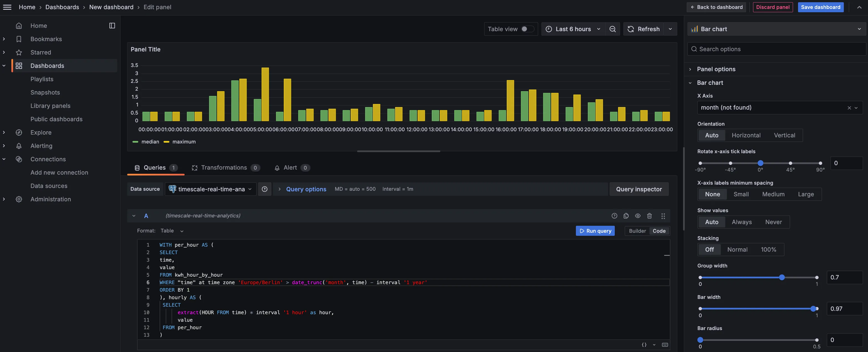Expand Panel options section
868x352 pixels.
tap(716, 69)
